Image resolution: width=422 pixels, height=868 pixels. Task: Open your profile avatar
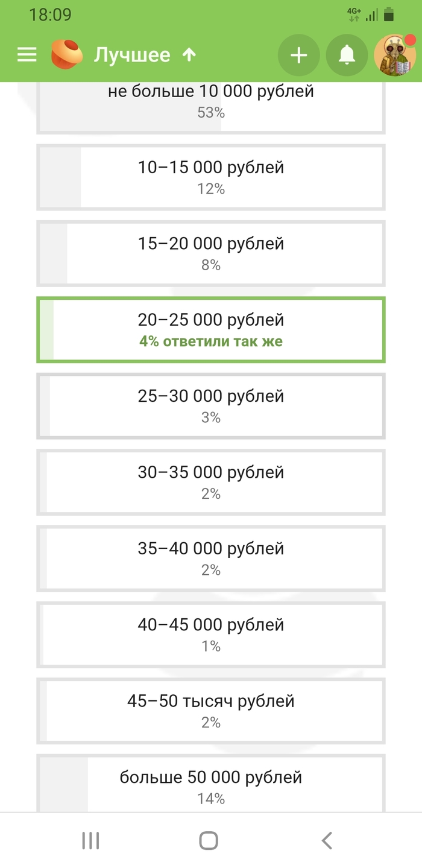point(392,54)
